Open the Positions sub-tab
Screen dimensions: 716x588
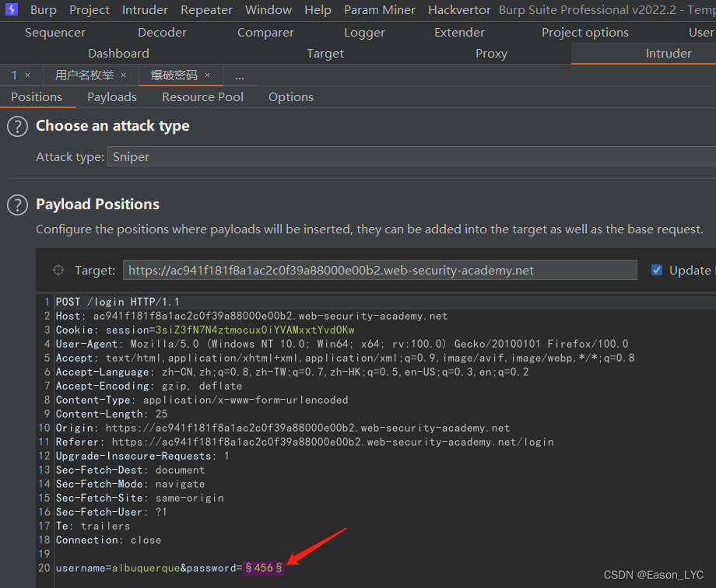point(37,96)
